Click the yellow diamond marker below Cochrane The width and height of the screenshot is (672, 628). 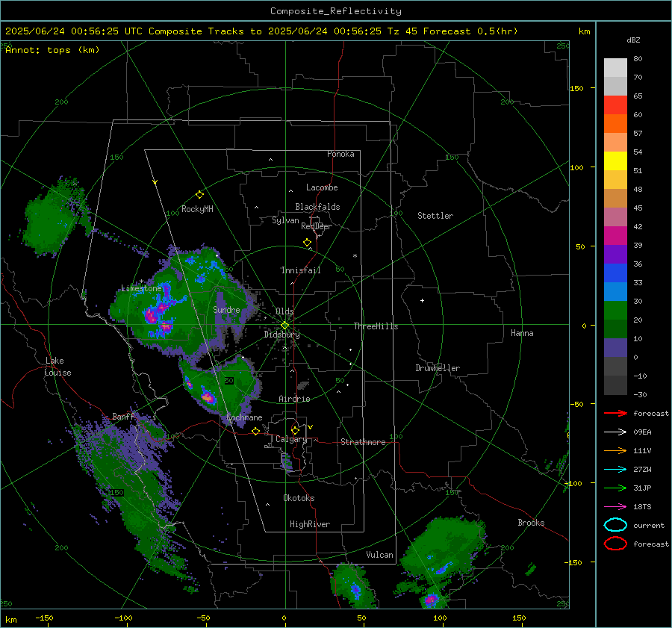click(255, 431)
